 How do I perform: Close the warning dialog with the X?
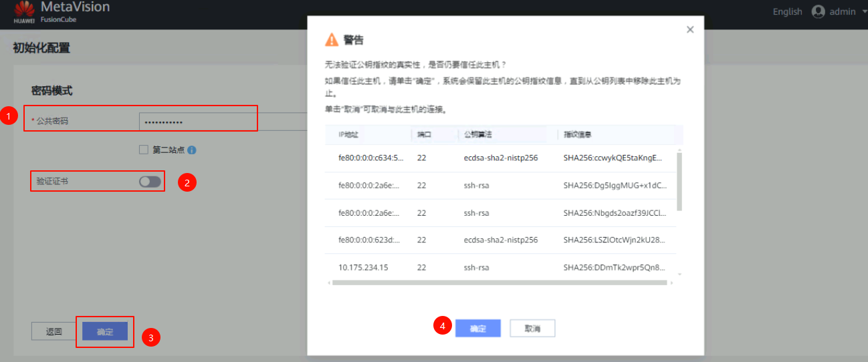690,29
